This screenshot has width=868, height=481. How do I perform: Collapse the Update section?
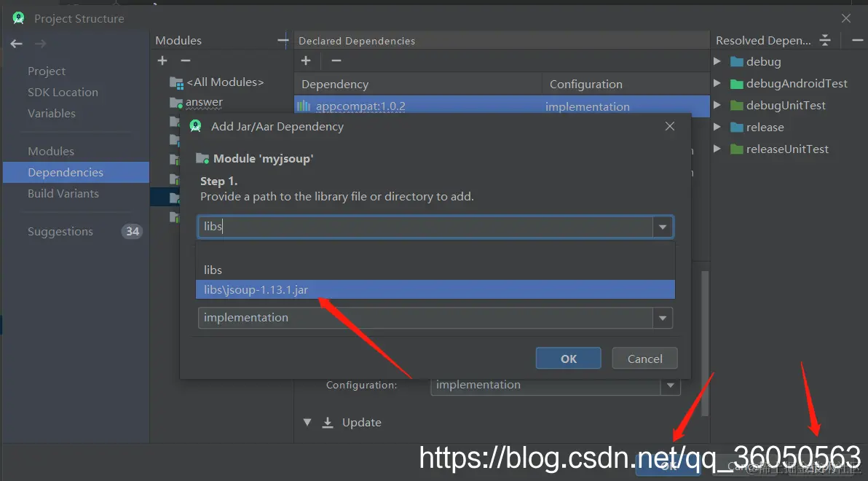coord(307,422)
